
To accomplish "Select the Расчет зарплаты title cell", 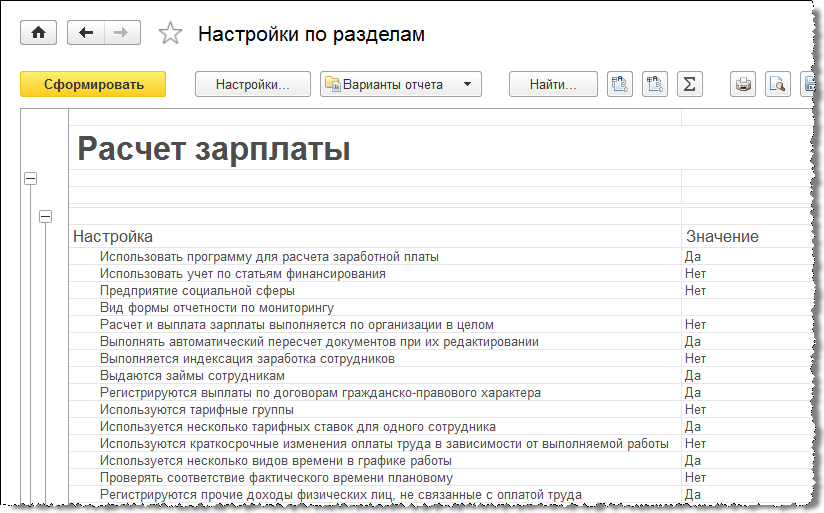I will click(214, 150).
